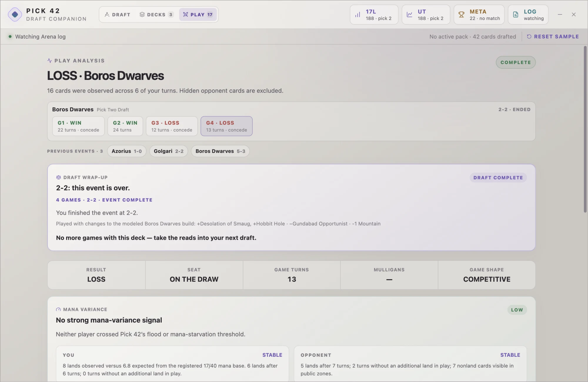The width and height of the screenshot is (588, 382).
Task: Minimize the Pick 42 window
Action: pyautogui.click(x=560, y=14)
